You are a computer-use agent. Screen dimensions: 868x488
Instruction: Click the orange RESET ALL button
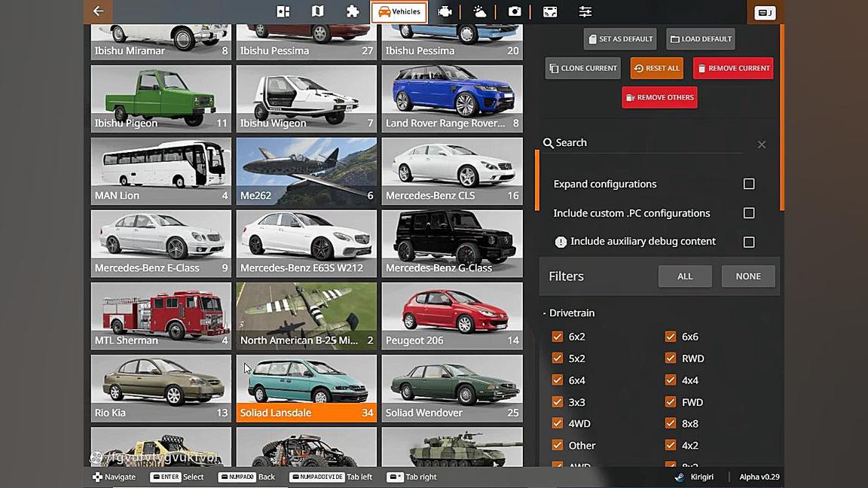tap(656, 68)
